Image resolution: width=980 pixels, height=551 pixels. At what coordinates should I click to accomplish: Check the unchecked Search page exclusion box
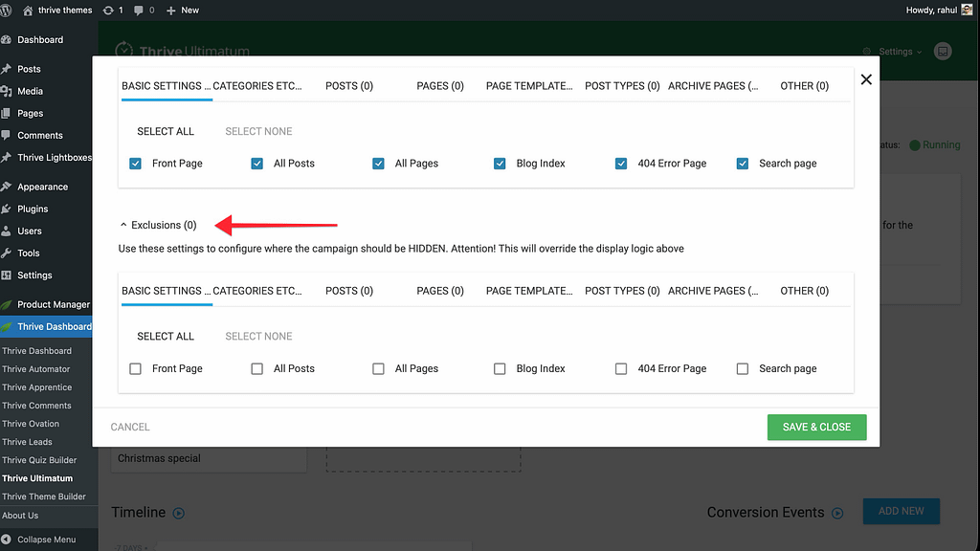click(x=743, y=368)
